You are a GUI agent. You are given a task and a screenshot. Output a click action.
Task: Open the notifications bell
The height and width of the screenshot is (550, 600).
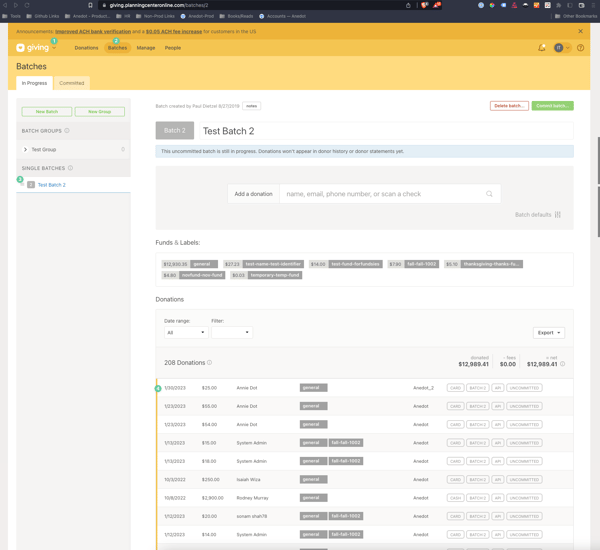(x=541, y=48)
